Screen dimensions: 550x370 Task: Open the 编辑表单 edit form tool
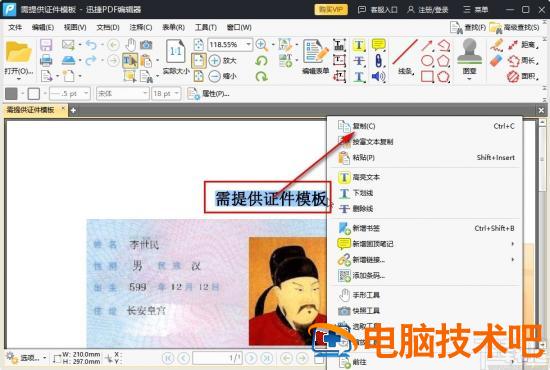click(316, 57)
